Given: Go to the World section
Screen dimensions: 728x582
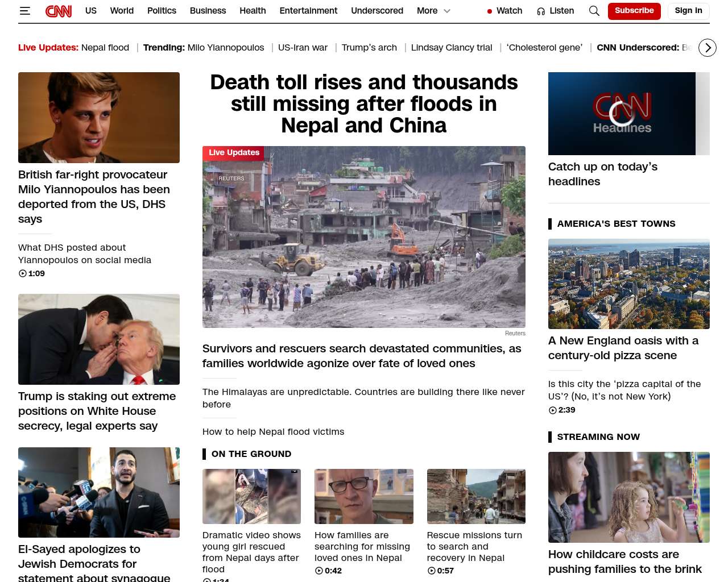Looking at the screenshot, I should 122,11.
